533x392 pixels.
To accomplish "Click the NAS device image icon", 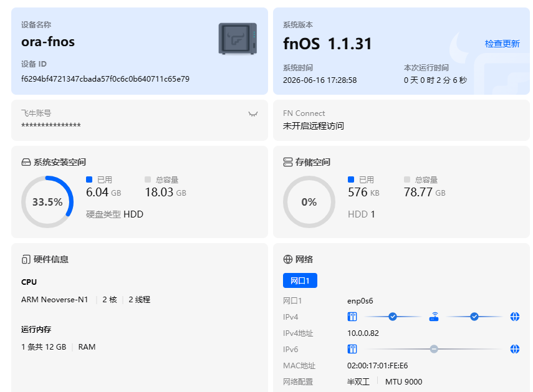I will (x=238, y=39).
